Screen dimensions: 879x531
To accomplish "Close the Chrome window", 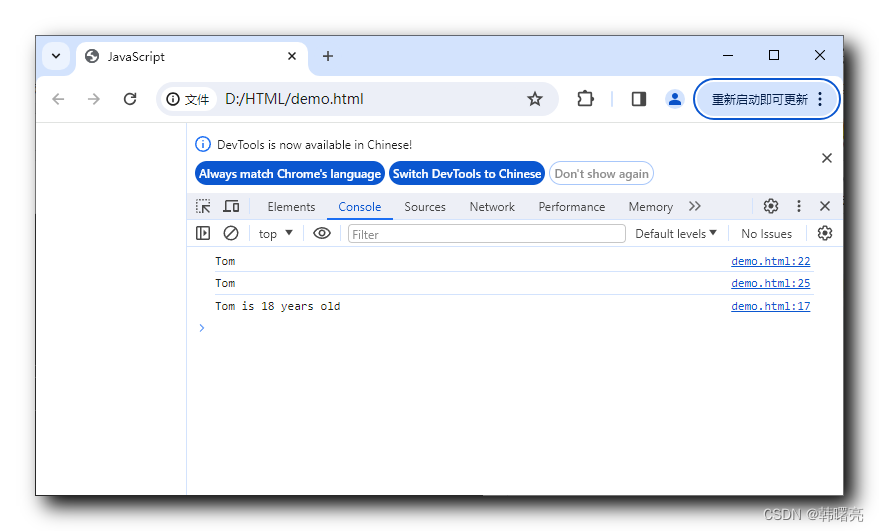I will (x=820, y=56).
